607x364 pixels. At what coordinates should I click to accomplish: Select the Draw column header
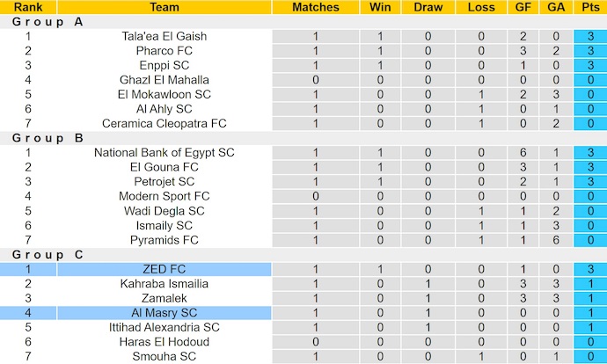pyautogui.click(x=428, y=7)
